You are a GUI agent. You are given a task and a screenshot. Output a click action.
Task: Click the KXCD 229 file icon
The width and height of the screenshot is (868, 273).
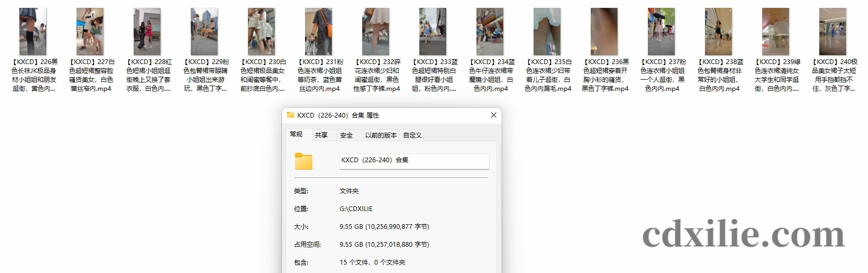[x=204, y=31]
